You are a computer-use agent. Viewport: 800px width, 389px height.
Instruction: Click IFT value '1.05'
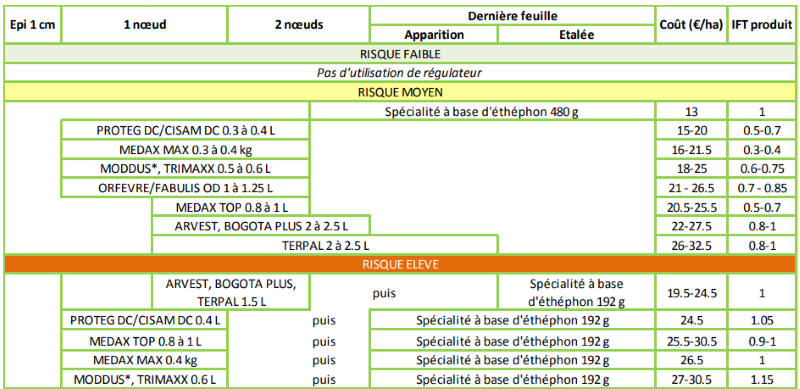click(762, 321)
